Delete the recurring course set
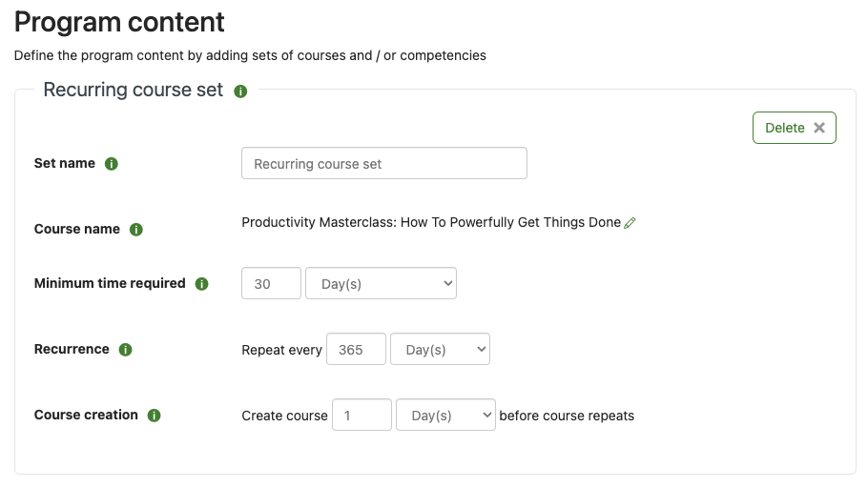Screen dimensions: 868x488 [x=795, y=128]
